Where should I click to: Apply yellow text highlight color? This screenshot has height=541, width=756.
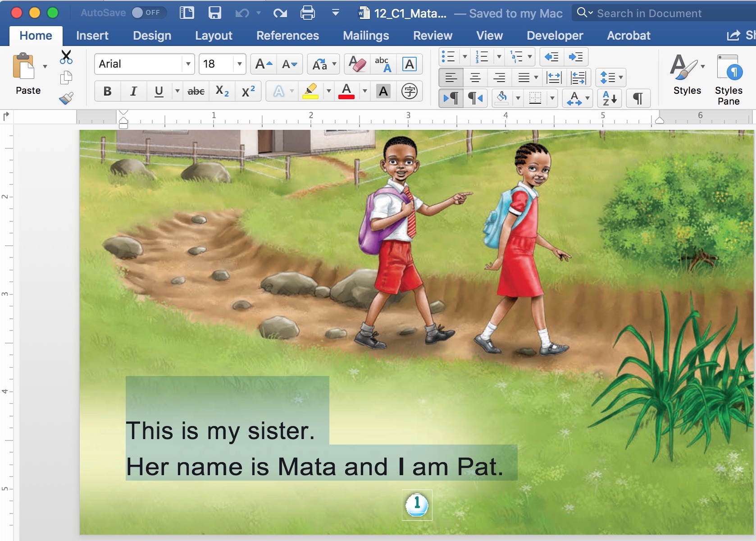tap(310, 92)
